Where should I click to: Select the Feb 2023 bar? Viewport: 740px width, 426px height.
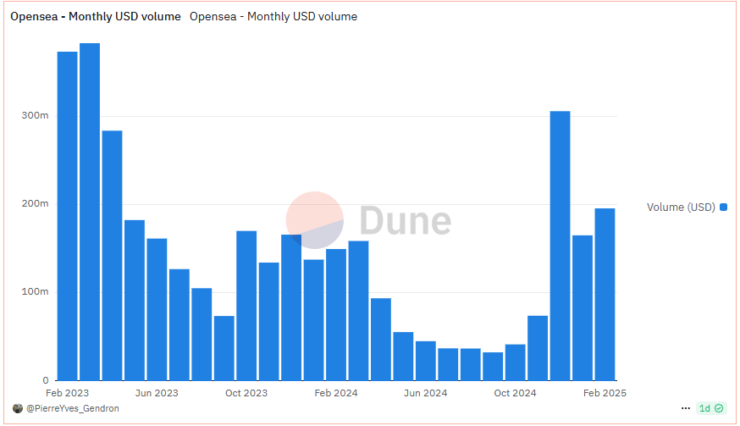(x=67, y=216)
